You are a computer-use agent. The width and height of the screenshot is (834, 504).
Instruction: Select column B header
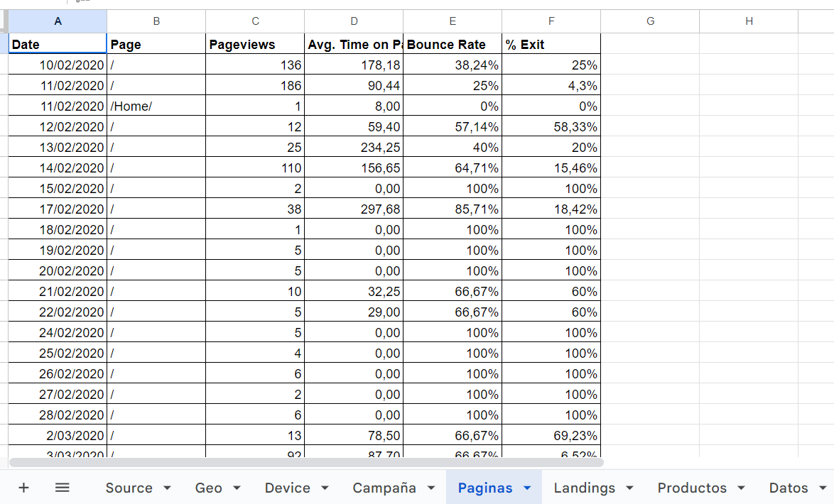[x=156, y=21]
